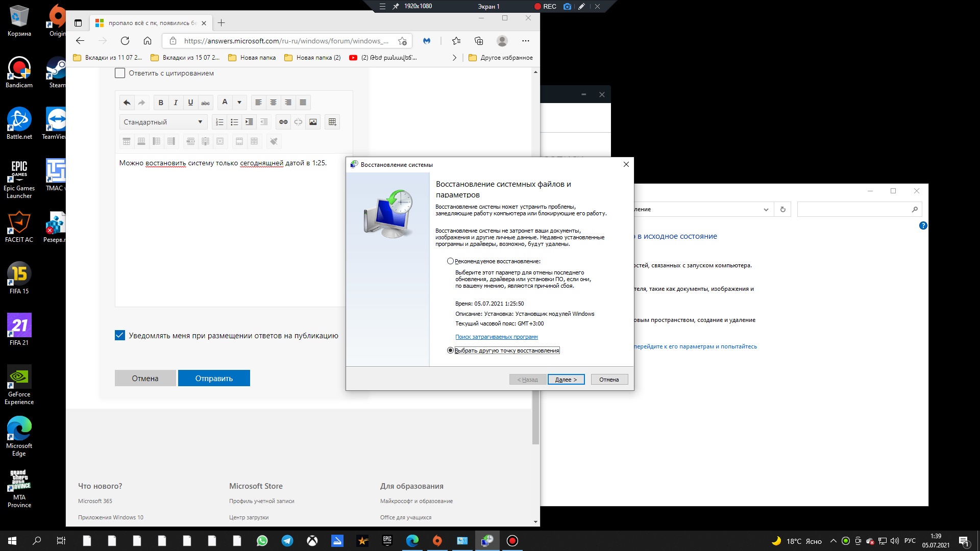Open WhatsApp from the taskbar
The image size is (980, 551).
[x=262, y=541]
